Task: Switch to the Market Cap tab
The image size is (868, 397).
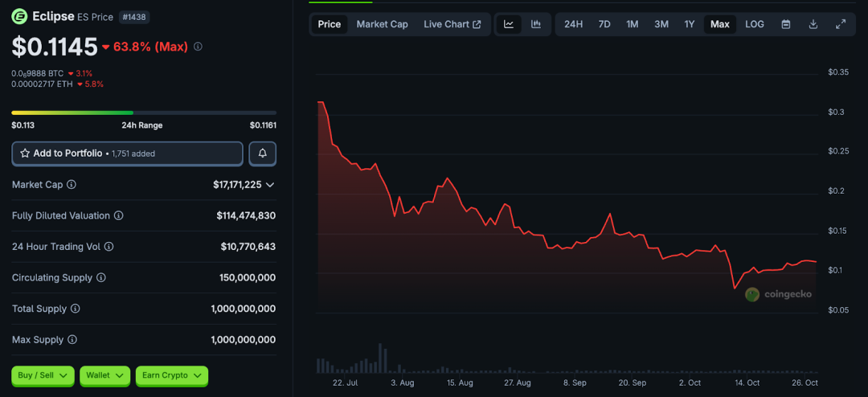Action: (x=382, y=24)
